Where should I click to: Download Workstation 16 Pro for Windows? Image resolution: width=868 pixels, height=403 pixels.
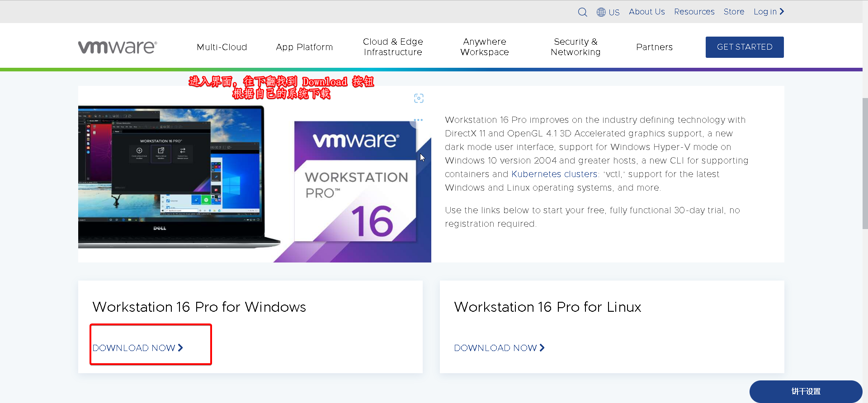click(137, 348)
